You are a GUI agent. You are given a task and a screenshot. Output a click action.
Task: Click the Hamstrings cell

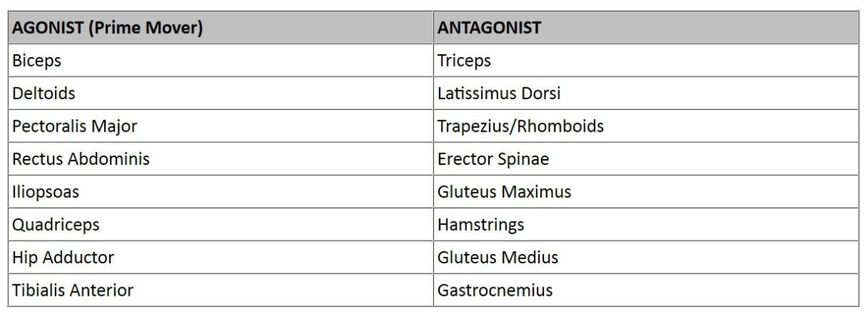pos(480,225)
